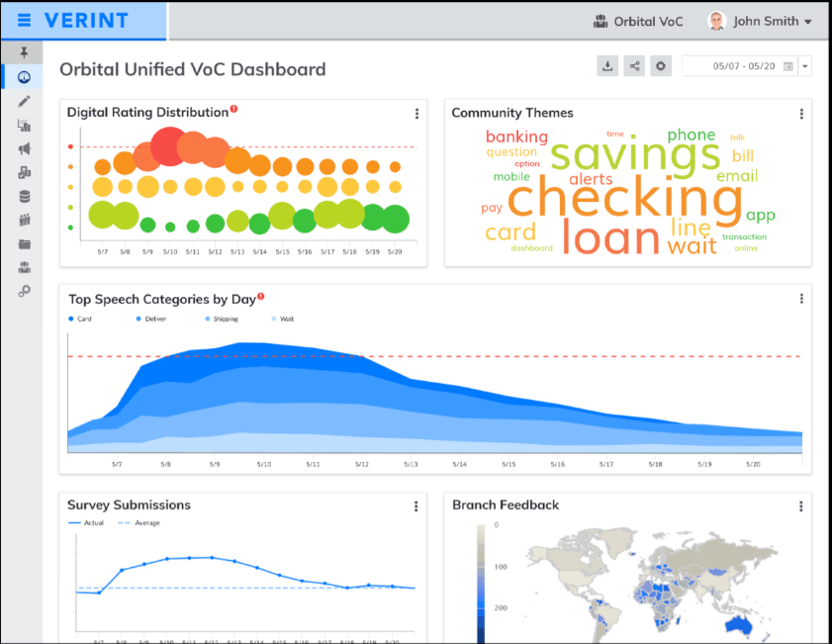Image resolution: width=832 pixels, height=644 pixels.
Task: Toggle the Card series in the legend
Action: tap(80, 320)
